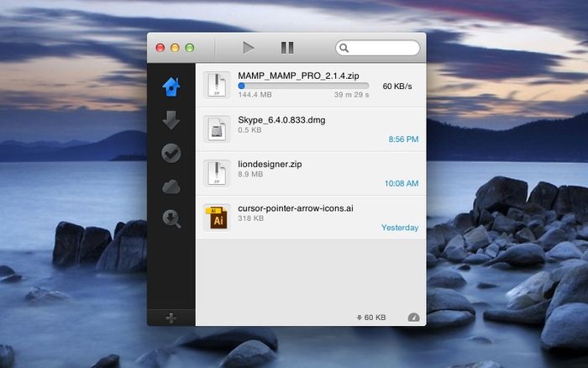Viewport: 588px width, 368px height.
Task: Click the 60 KB status bar total
Action: coord(375,318)
